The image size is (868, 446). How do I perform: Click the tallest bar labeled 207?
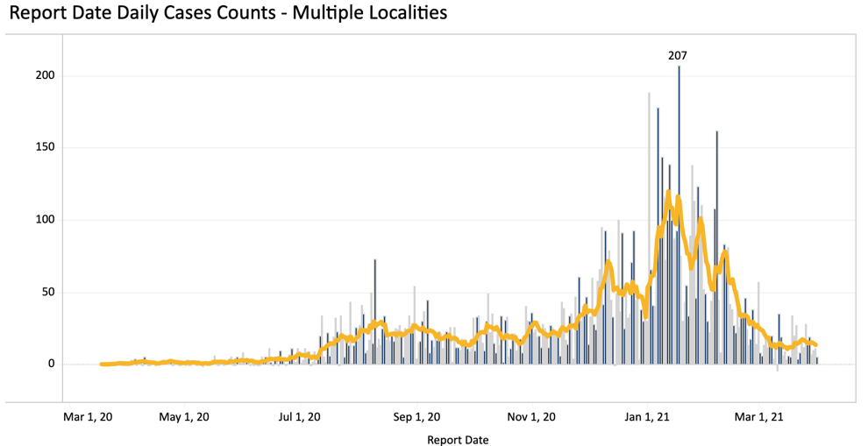pos(679,215)
